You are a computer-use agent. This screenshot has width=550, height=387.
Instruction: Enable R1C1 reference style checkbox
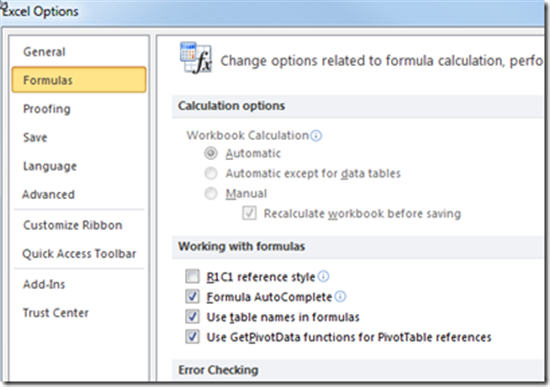pos(192,276)
